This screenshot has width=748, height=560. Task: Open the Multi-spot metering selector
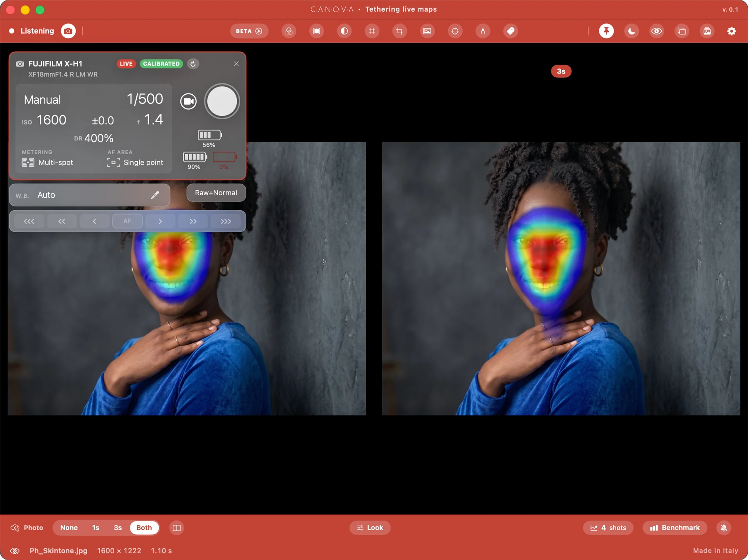(47, 162)
